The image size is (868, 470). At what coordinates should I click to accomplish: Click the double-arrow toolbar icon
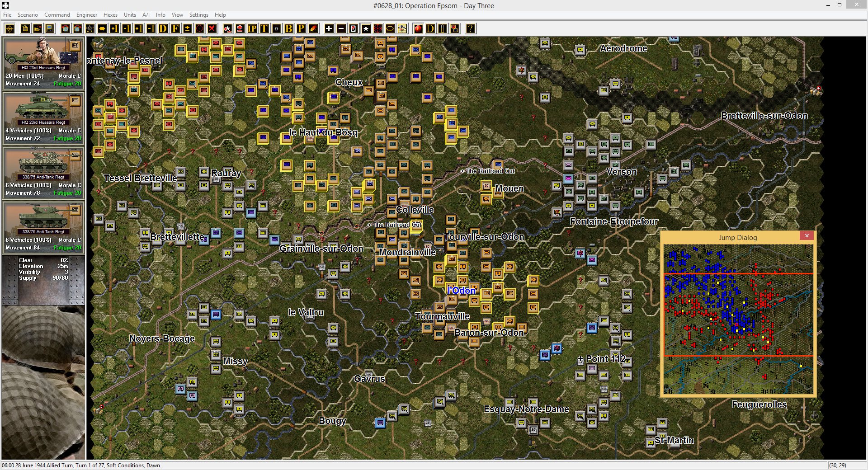pyautogui.click(x=102, y=29)
